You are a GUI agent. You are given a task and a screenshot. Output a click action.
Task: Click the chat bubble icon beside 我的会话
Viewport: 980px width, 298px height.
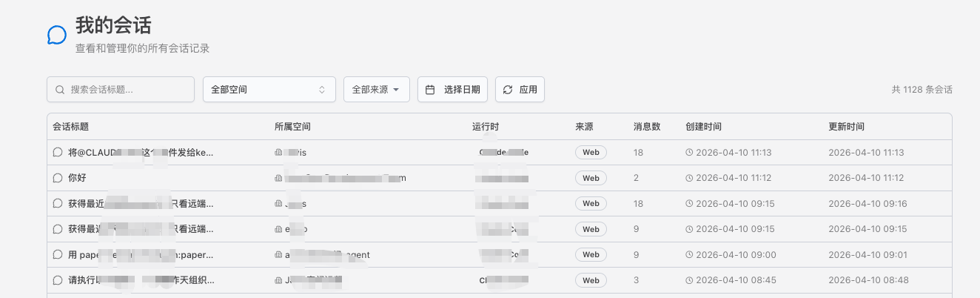pyautogui.click(x=57, y=36)
